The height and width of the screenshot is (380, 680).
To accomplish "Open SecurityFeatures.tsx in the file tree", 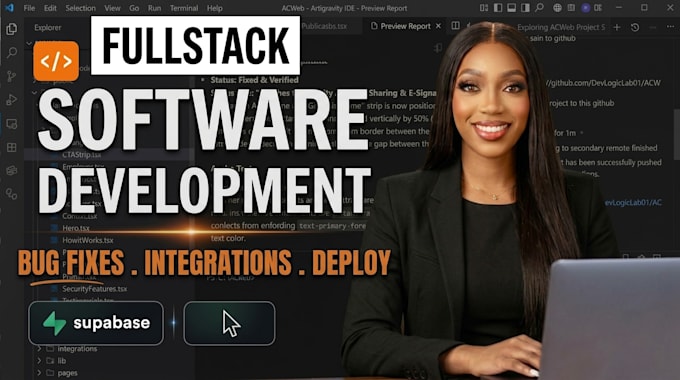I will point(95,288).
